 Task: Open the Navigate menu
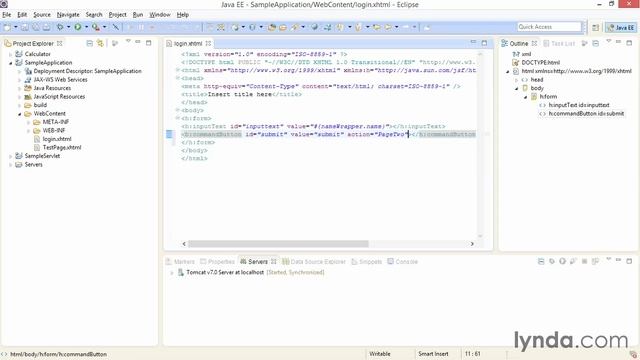[68, 15]
